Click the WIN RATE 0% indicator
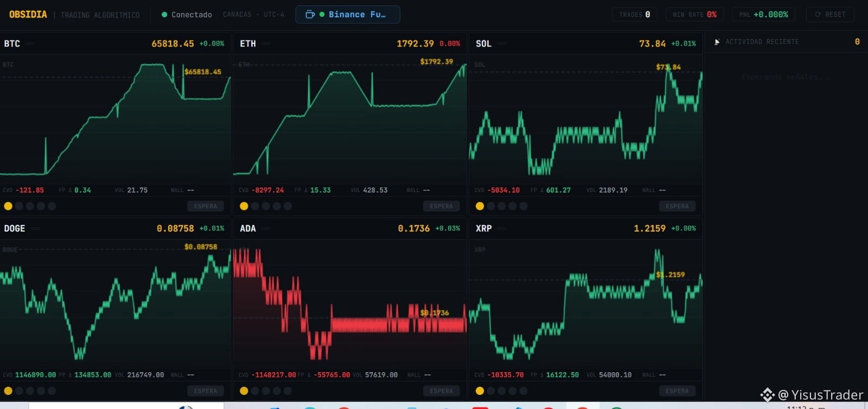Screen dimensions: 868x409 click(x=694, y=15)
